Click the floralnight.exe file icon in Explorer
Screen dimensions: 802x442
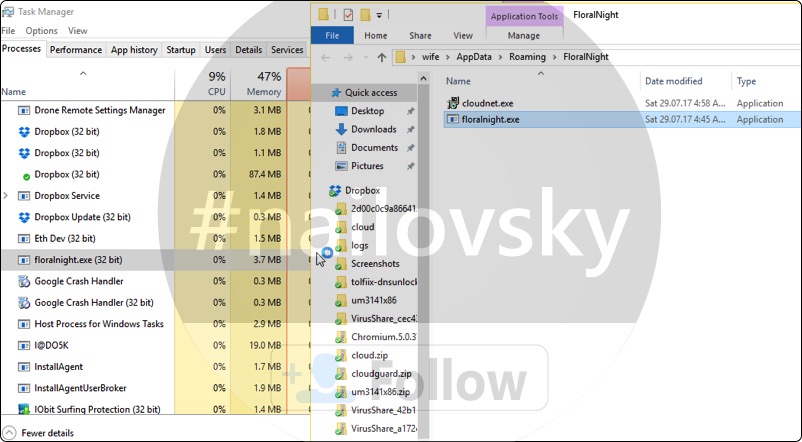(453, 119)
